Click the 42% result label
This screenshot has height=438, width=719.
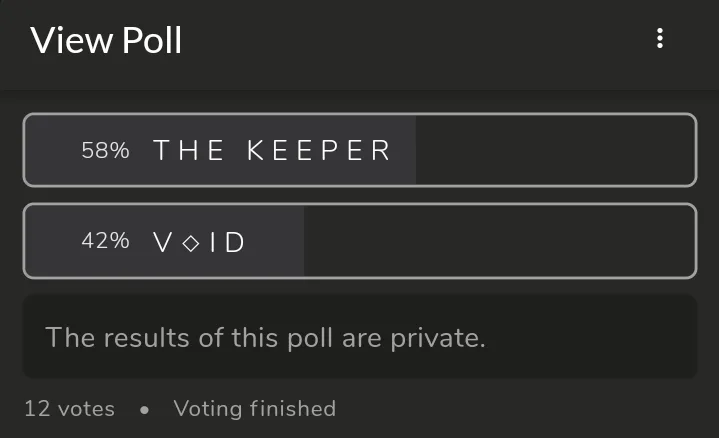tap(105, 242)
